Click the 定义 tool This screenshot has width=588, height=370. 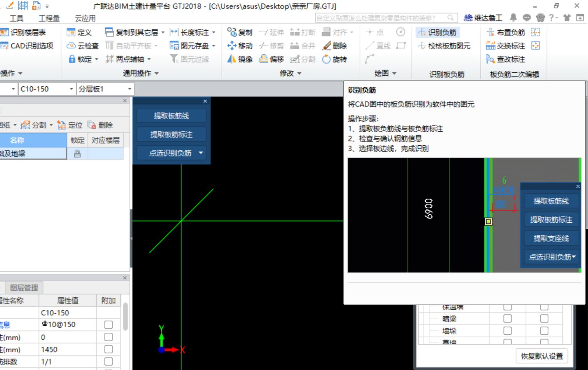pos(79,32)
